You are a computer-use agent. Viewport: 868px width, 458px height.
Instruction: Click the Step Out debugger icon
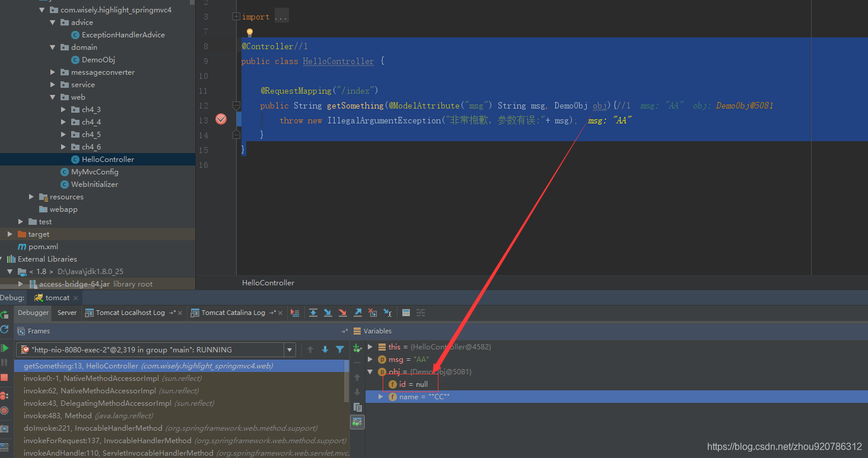[x=357, y=313]
